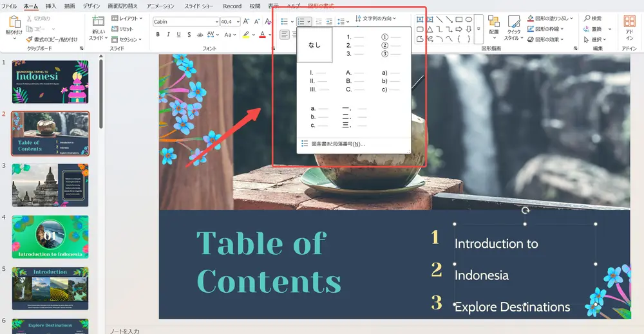Select the text box shape icon
Image resolution: width=644 pixels, height=334 pixels.
420,19
